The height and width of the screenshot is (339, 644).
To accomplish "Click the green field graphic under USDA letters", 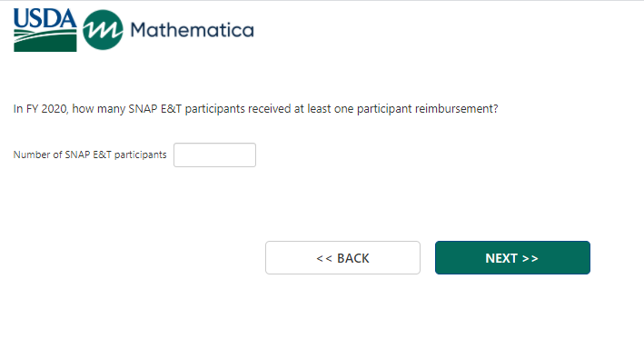I will pos(45,40).
